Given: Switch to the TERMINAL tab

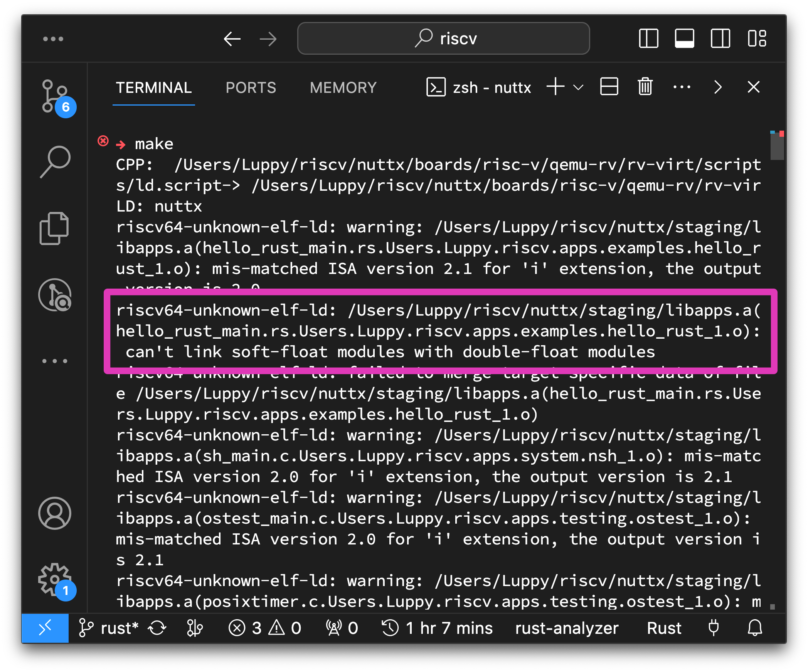Looking at the screenshot, I should pos(154,88).
